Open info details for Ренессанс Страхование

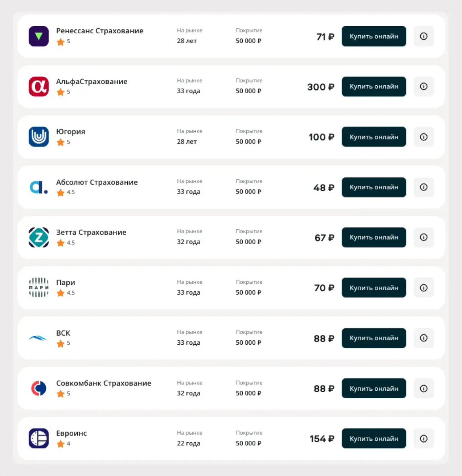point(424,36)
